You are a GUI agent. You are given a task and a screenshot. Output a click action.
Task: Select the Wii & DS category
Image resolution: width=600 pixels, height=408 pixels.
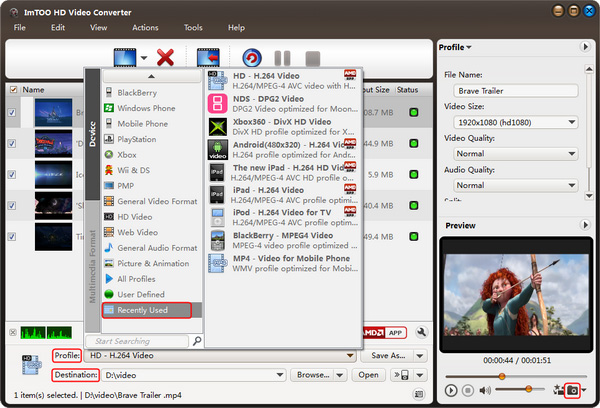152,170
